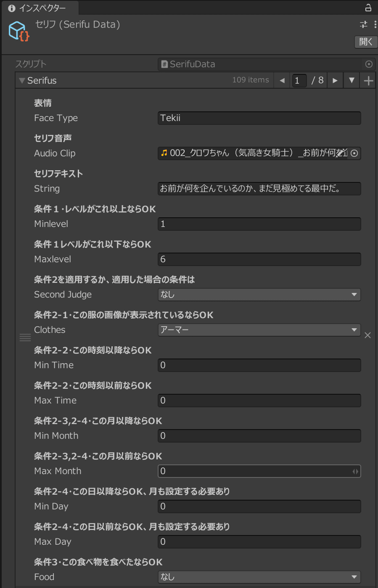
Task: Click the + icon to add a Serifus element
Action: (367, 80)
